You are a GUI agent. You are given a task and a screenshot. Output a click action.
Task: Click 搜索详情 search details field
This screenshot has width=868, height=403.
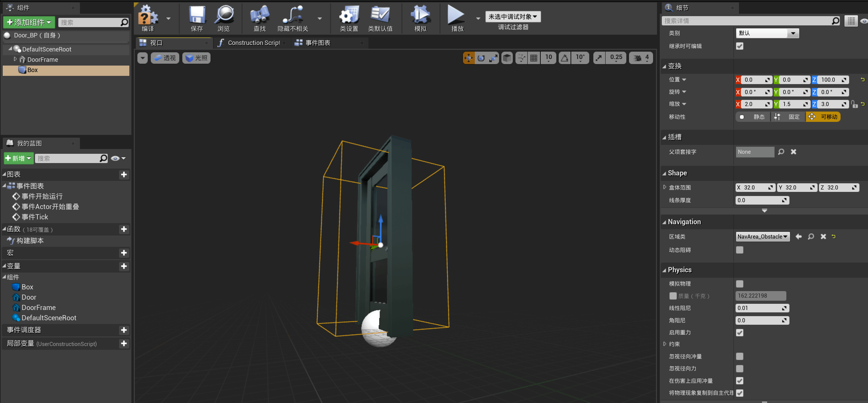[751, 21]
